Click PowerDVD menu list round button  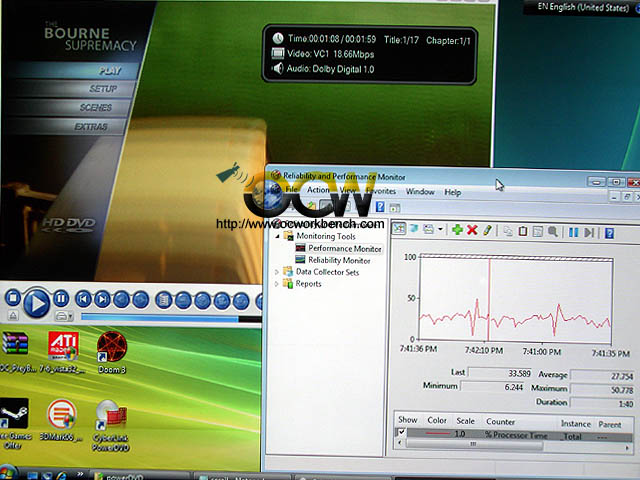(163, 301)
